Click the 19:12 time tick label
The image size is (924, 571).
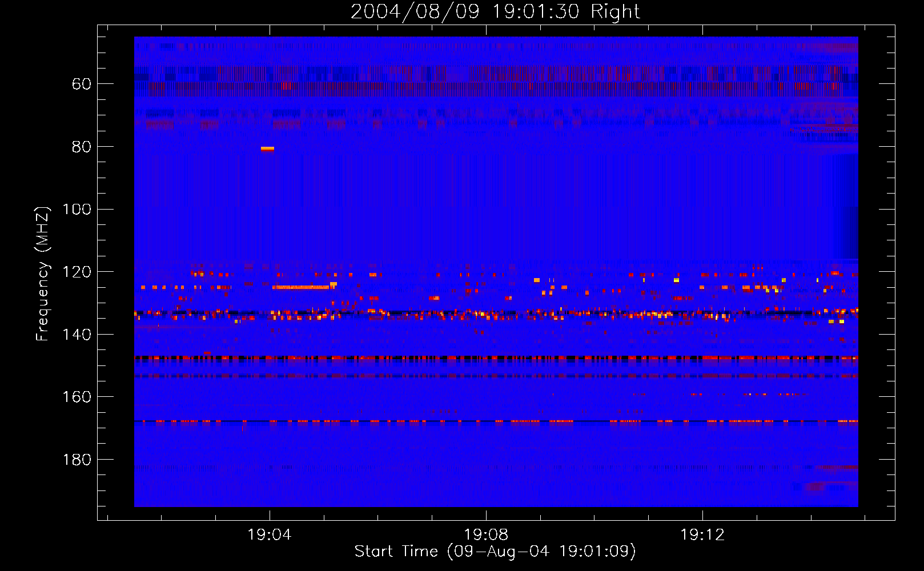tap(702, 535)
